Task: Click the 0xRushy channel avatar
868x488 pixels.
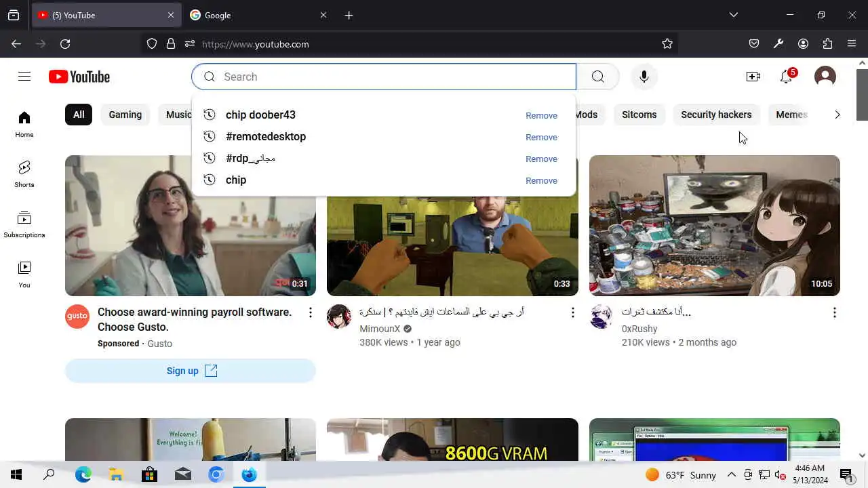Action: pos(601,317)
